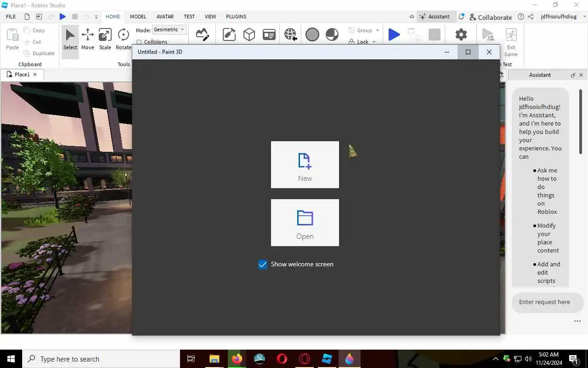The width and height of the screenshot is (588, 368).
Task: Open the Material Manager sphere icon
Action: tap(312, 34)
